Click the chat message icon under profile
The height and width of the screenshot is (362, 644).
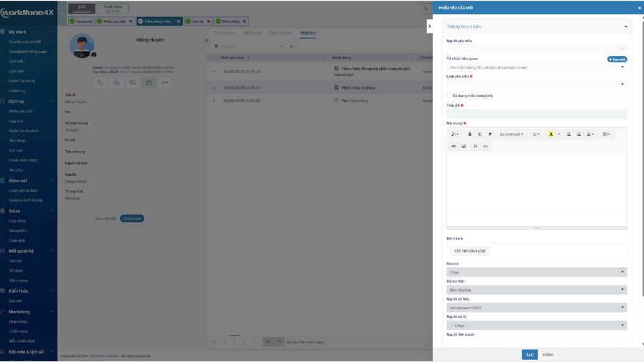[x=133, y=82]
